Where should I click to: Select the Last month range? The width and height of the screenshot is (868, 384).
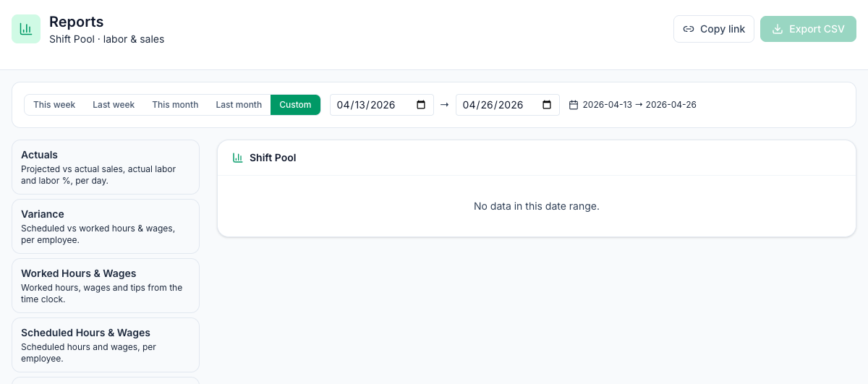click(x=239, y=105)
